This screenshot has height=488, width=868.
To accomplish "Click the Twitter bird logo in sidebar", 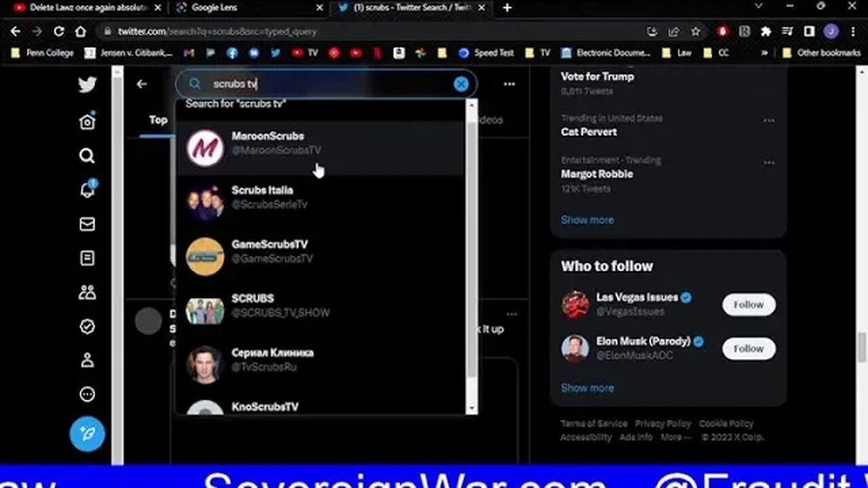I will [87, 85].
